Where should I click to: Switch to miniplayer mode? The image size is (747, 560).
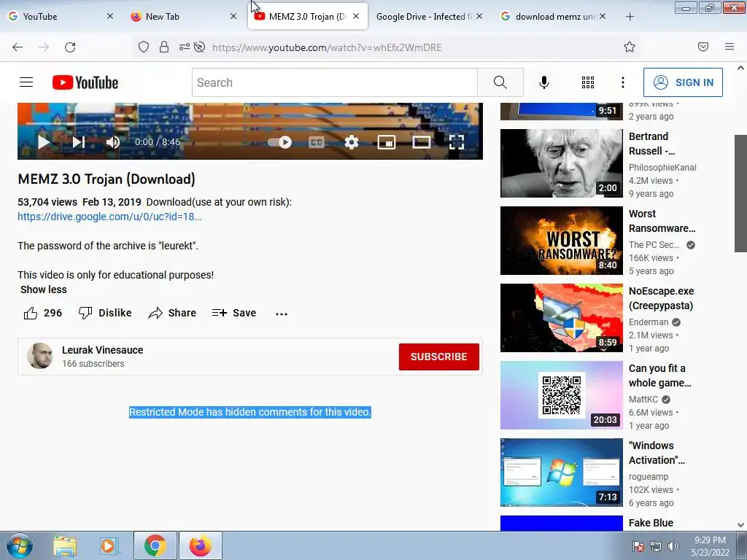387,142
